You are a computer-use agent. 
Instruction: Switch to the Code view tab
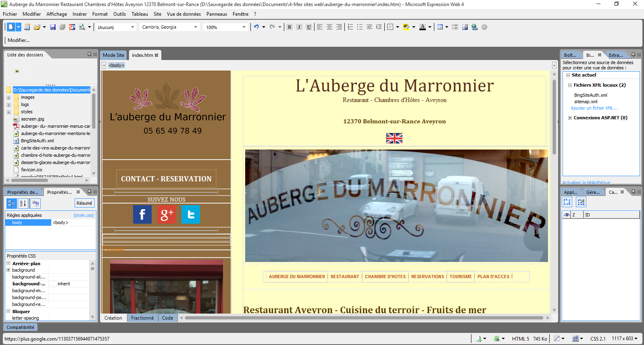click(167, 318)
